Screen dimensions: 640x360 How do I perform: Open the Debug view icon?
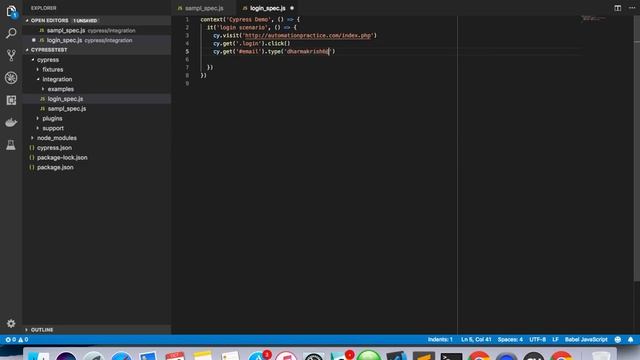coord(11,78)
